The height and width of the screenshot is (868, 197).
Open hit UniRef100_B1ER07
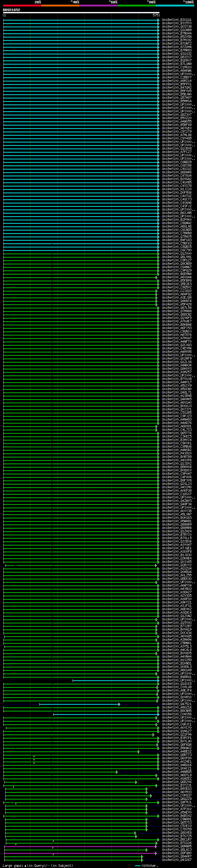pos(177,60)
